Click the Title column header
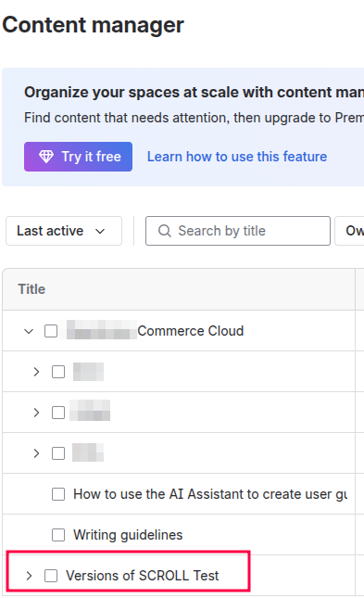The height and width of the screenshot is (598, 364). click(x=31, y=289)
